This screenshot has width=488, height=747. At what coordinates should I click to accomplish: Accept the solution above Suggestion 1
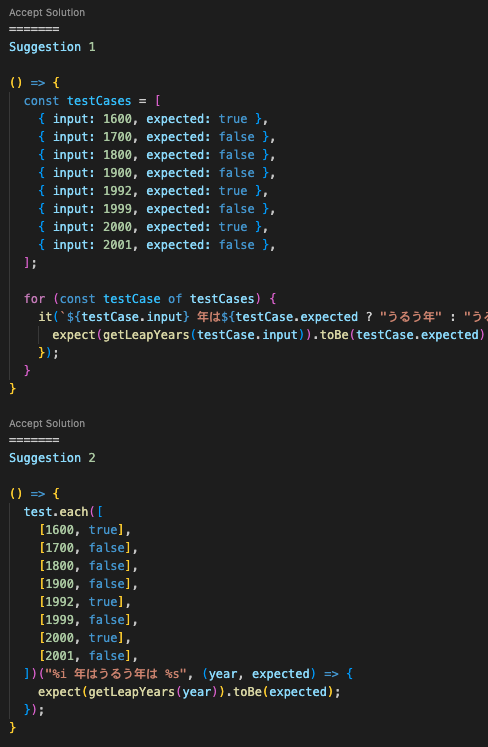pyautogui.click(x=47, y=13)
